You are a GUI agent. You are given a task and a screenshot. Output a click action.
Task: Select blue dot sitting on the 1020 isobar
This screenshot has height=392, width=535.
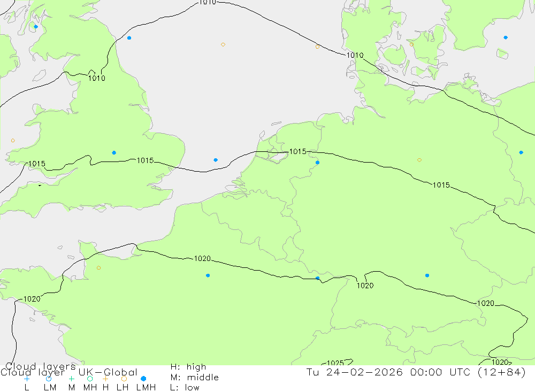[318, 279]
